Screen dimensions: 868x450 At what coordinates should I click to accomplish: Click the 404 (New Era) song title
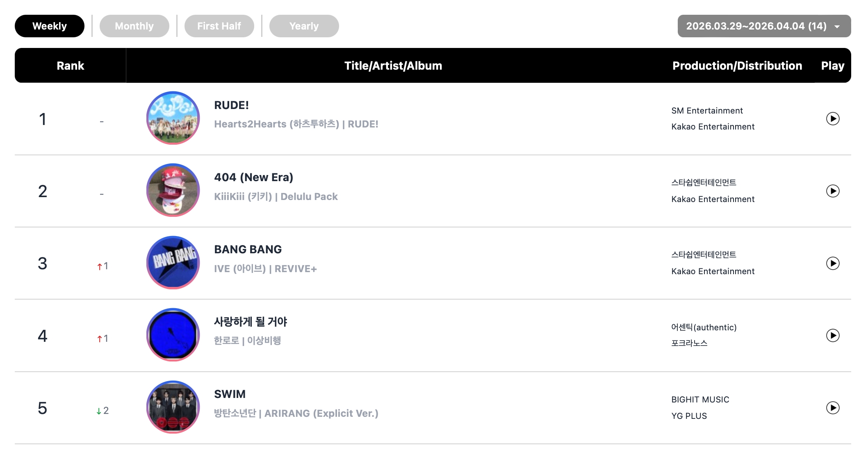[253, 177]
